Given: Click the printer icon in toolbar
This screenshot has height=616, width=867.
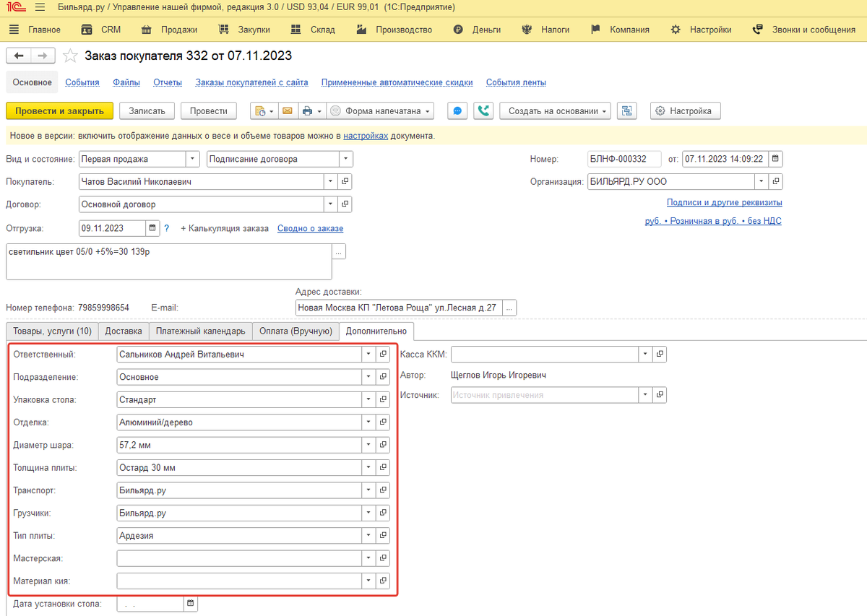Looking at the screenshot, I should (x=307, y=111).
